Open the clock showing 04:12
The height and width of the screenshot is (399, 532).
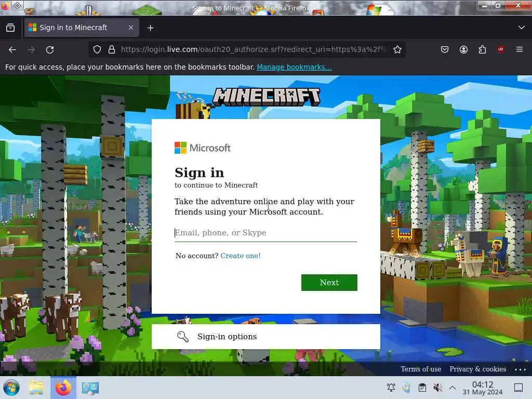[x=483, y=388]
